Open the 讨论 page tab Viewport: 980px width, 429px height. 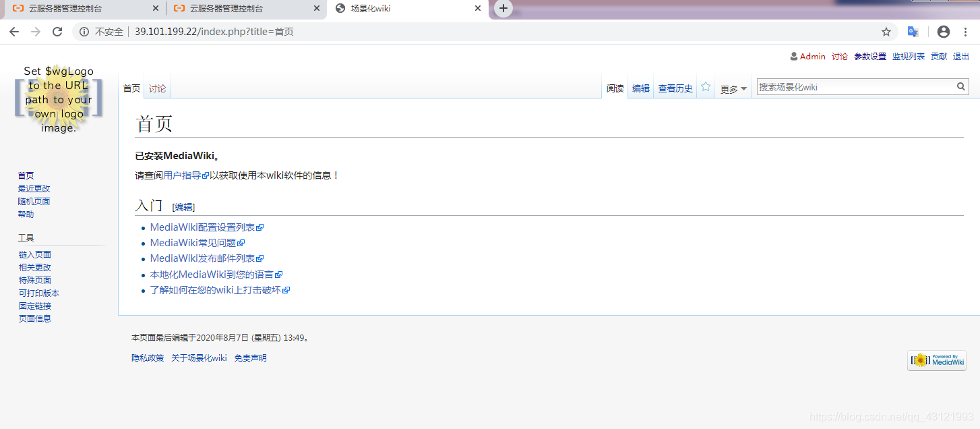(157, 88)
